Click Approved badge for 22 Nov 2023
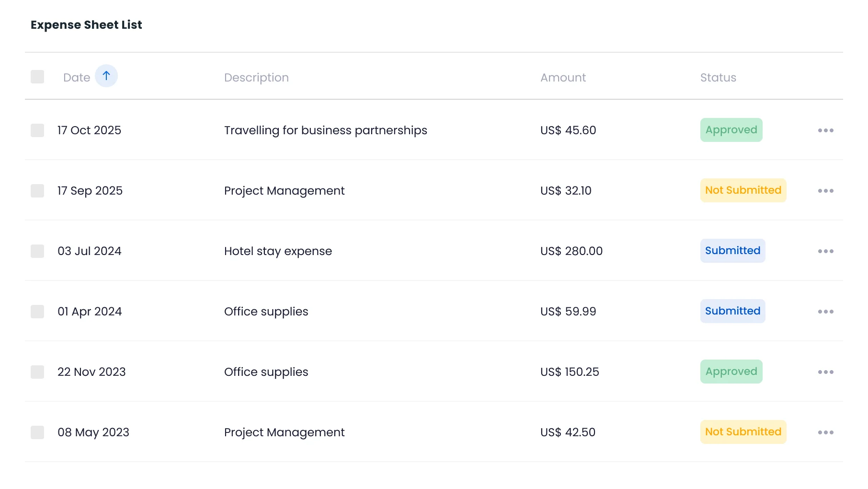Viewport: 868px width, 489px height. pos(731,372)
